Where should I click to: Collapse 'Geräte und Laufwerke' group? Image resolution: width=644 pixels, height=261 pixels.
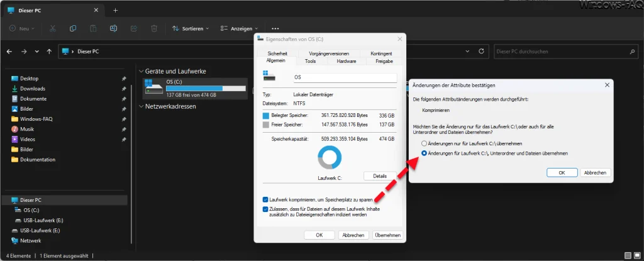142,72
